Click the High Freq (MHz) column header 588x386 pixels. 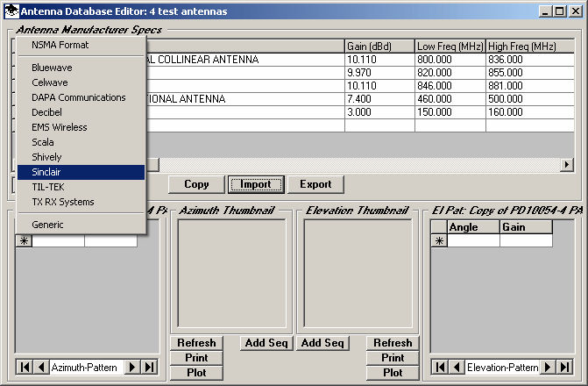click(x=530, y=46)
